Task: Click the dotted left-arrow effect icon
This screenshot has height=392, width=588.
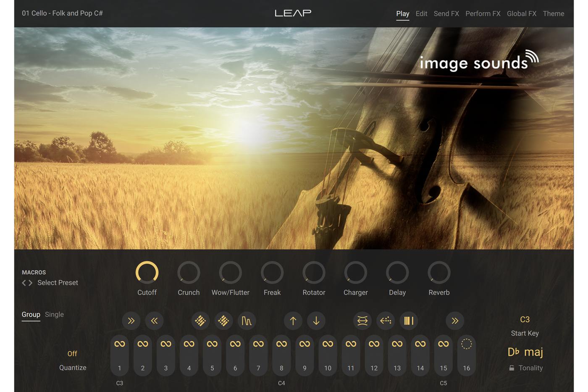Action: pos(386,321)
